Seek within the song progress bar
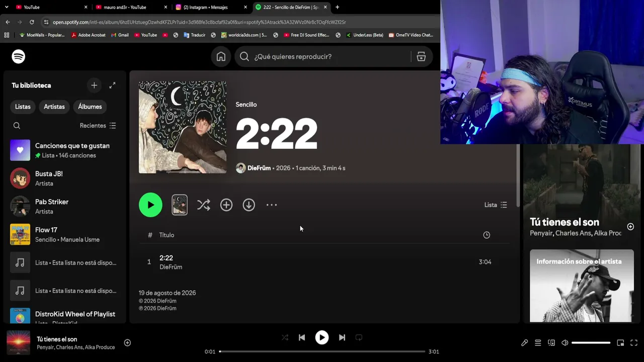Screen dimensions: 644x362 click(x=322, y=351)
